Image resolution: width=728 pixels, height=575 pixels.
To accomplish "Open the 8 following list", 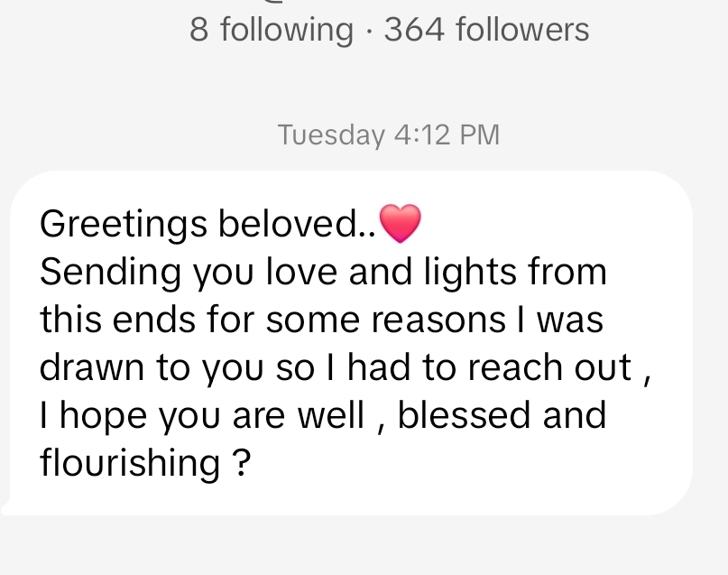I will [271, 30].
